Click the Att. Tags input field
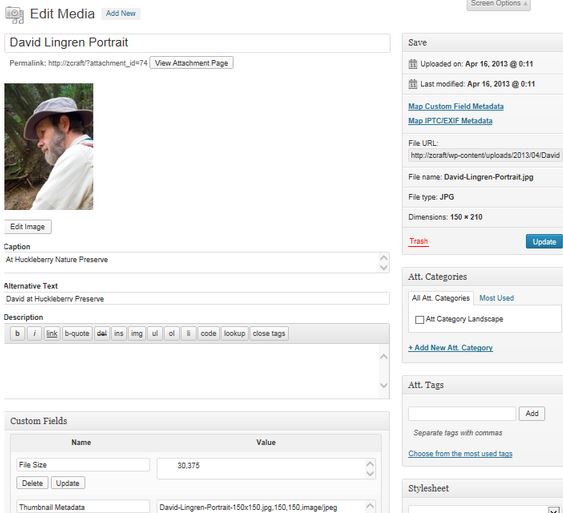The image size is (563, 513). coord(462,414)
